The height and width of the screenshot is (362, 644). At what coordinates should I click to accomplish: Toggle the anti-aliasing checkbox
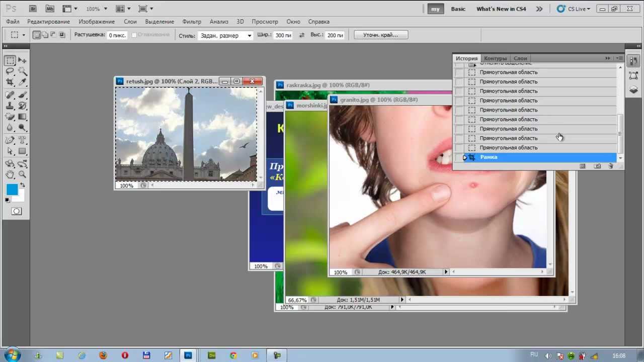coord(134,35)
